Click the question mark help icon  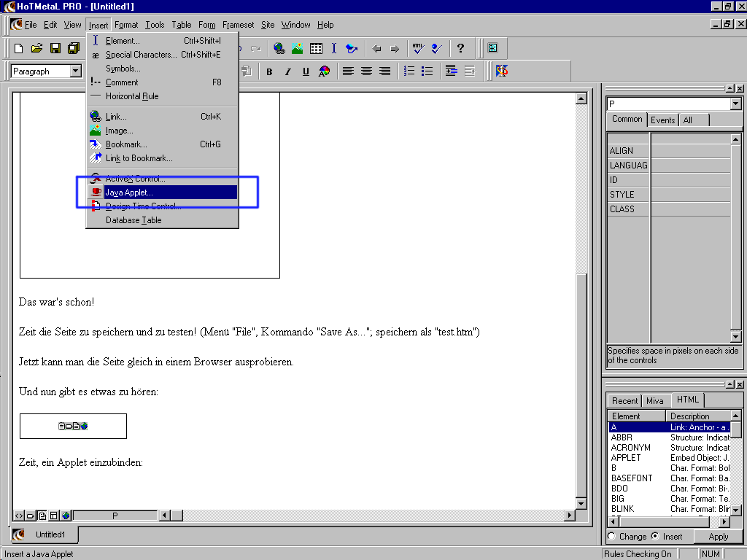[x=460, y=49]
